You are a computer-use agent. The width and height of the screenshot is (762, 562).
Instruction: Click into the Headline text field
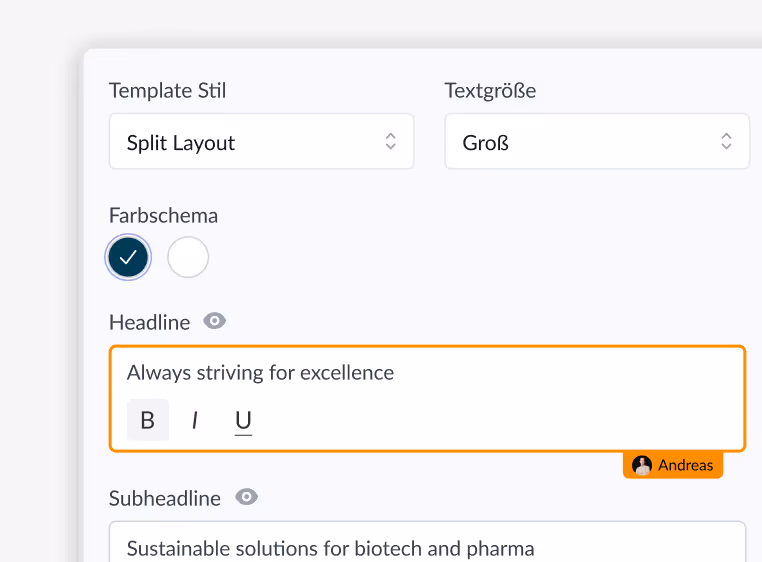tap(427, 373)
